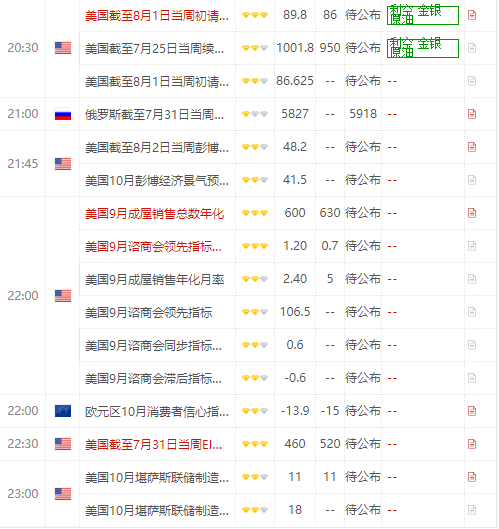
Task: Click the US flag icon at 20:30
Action: (x=63, y=48)
